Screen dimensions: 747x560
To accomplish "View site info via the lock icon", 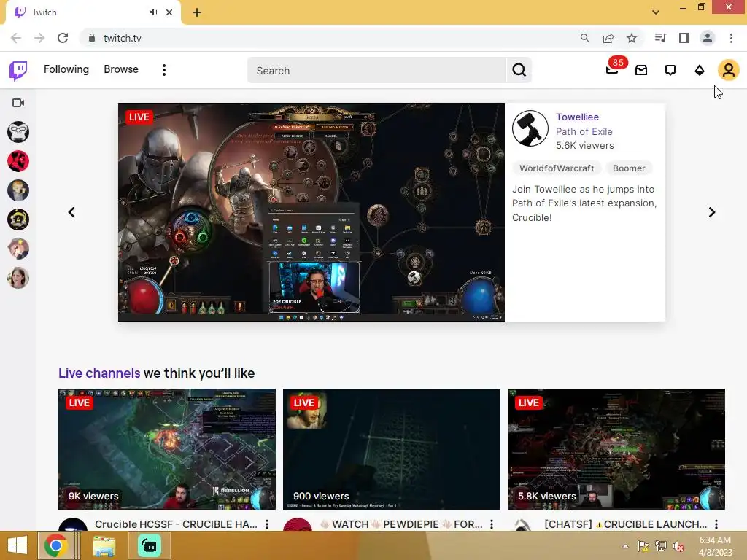I will coord(92,38).
